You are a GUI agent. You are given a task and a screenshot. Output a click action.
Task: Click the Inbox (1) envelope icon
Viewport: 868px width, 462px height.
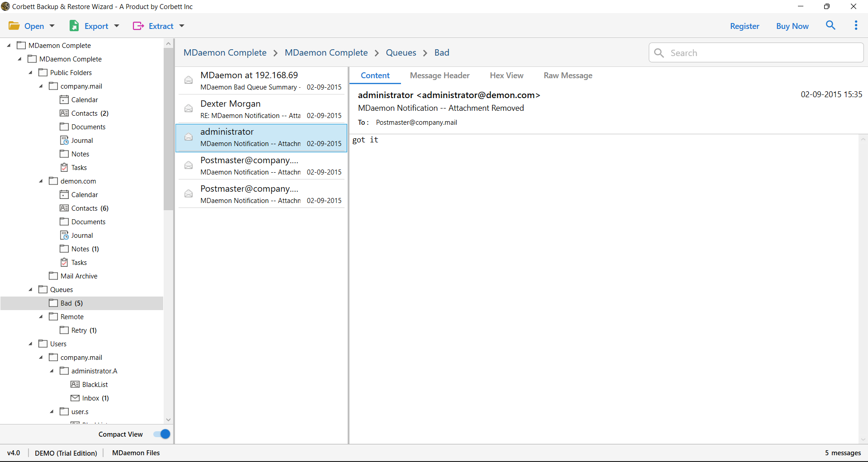pyautogui.click(x=75, y=398)
